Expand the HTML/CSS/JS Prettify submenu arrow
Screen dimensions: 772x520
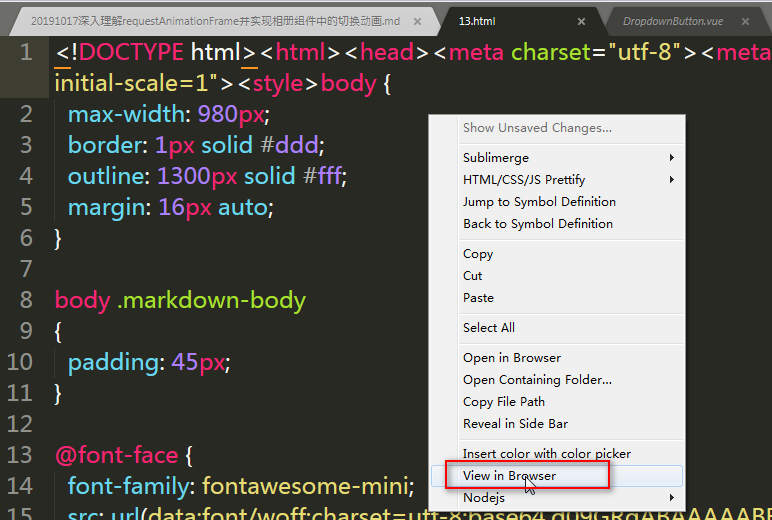coord(672,180)
